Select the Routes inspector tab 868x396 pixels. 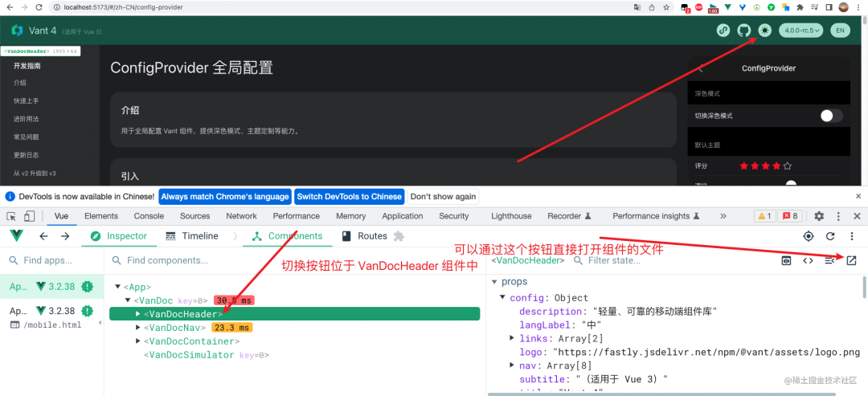364,236
